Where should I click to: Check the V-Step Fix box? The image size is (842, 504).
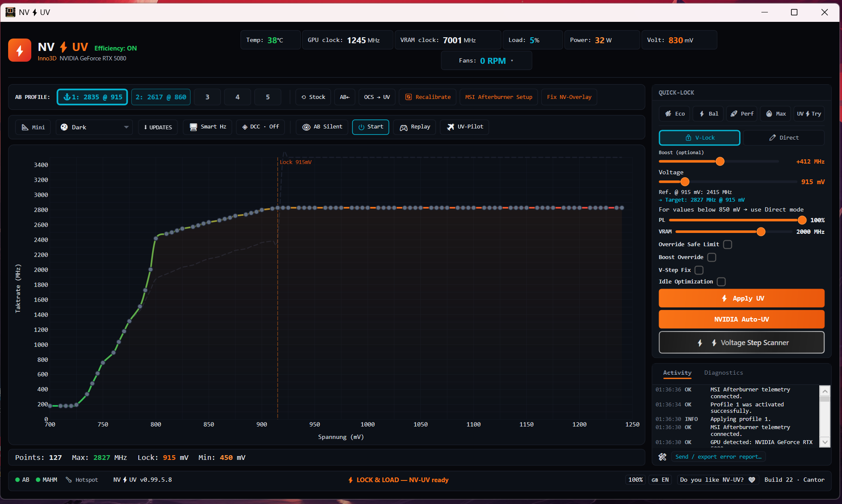point(699,270)
